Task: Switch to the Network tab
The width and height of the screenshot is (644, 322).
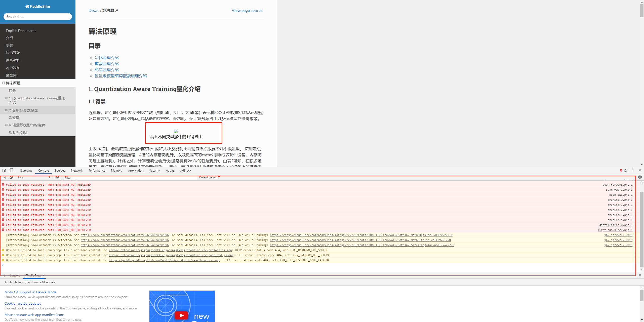Action: [x=77, y=171]
